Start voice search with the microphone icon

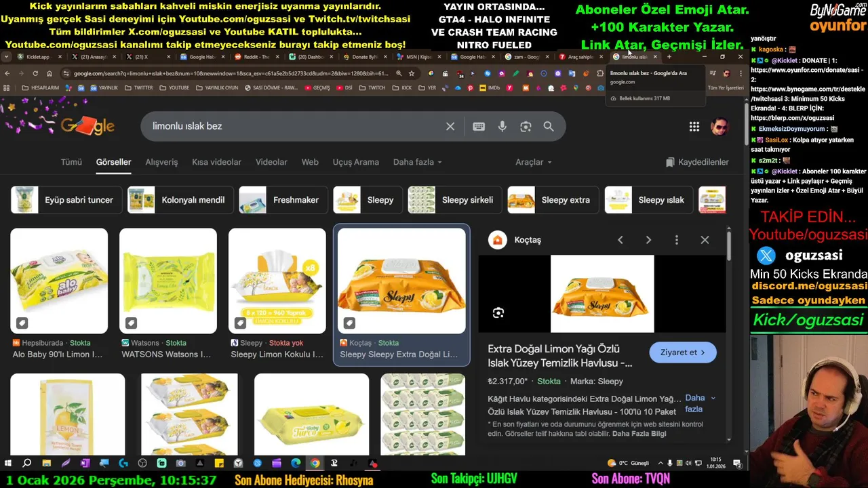click(x=502, y=126)
